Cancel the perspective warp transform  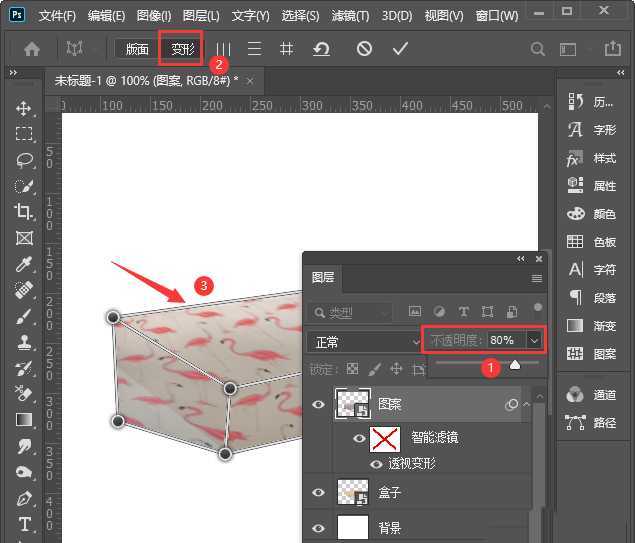coord(364,48)
